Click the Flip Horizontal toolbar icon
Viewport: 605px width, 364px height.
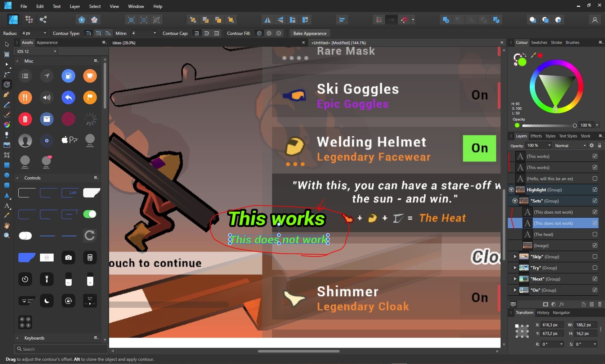click(267, 20)
